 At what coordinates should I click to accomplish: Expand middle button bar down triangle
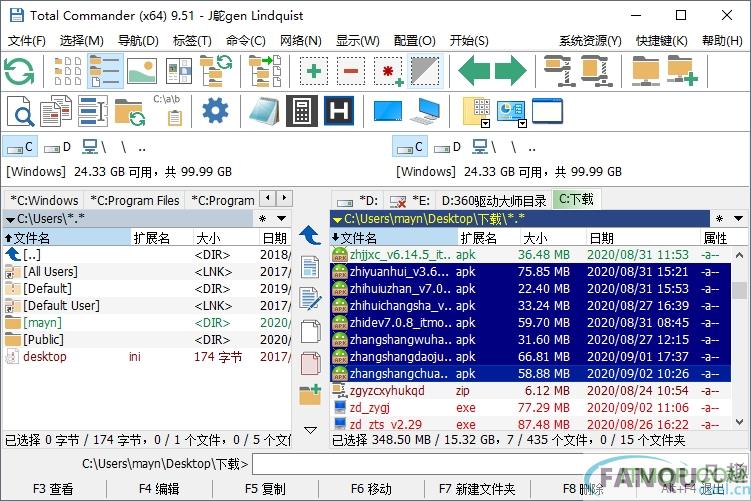tap(310, 430)
